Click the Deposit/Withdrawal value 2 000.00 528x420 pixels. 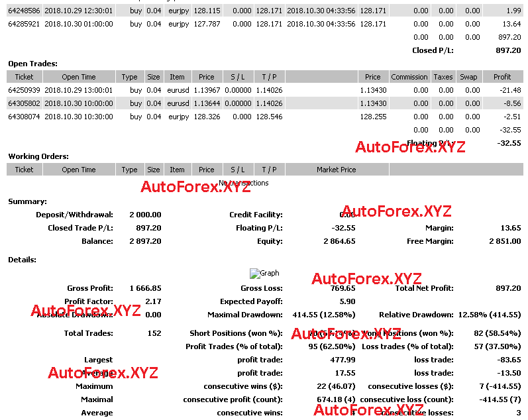[x=145, y=215]
